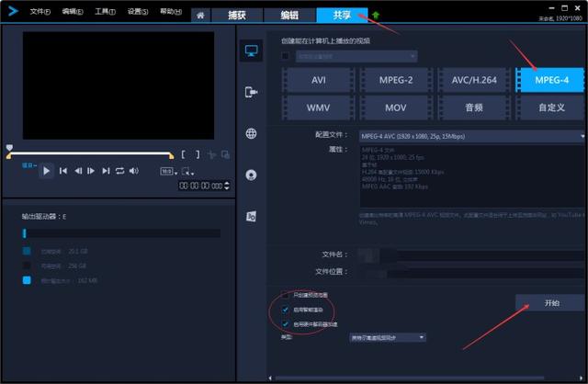Set mark-in with left bracket
The image size is (588, 384).
[x=183, y=154]
